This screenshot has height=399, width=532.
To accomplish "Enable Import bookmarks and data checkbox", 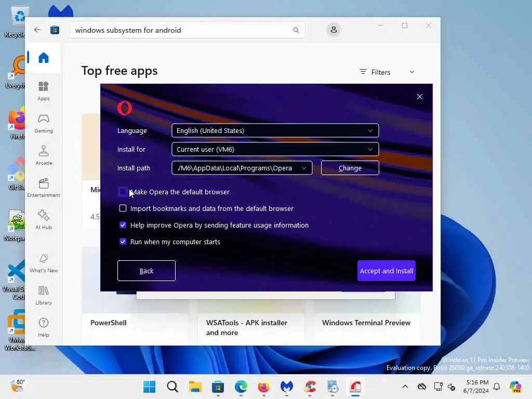I will [x=123, y=208].
